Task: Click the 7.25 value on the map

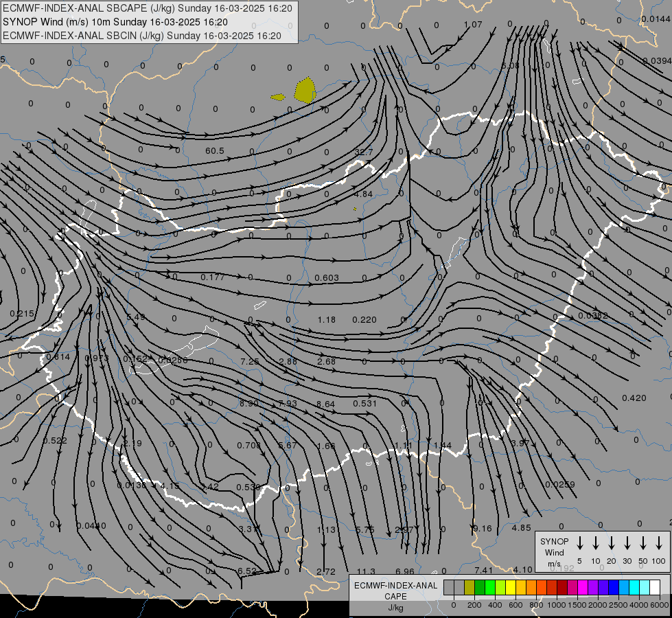Action: click(x=249, y=362)
